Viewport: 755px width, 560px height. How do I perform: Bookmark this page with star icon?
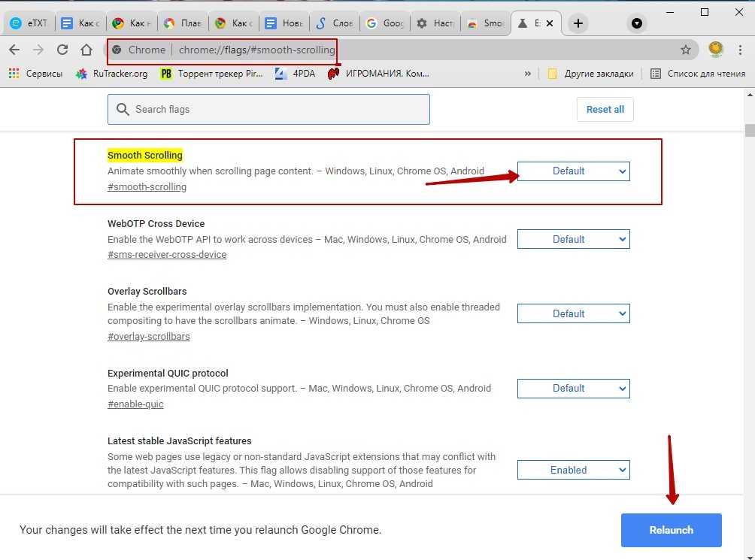click(685, 50)
